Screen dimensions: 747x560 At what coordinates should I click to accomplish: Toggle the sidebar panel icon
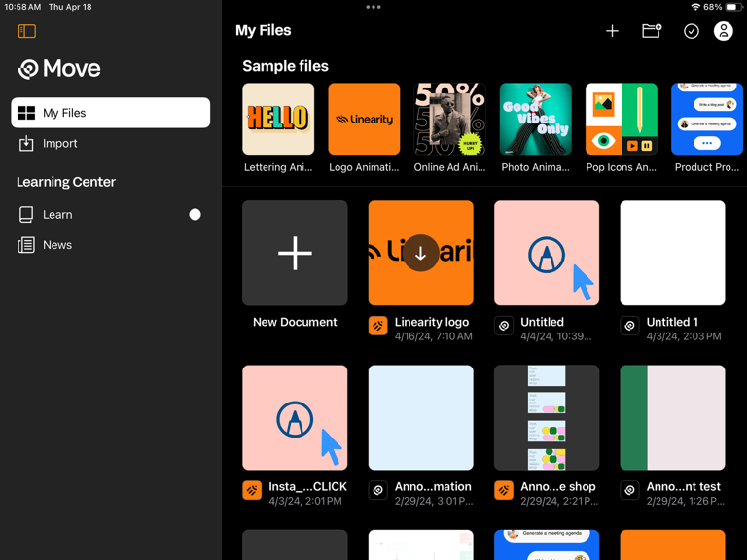pyautogui.click(x=27, y=31)
